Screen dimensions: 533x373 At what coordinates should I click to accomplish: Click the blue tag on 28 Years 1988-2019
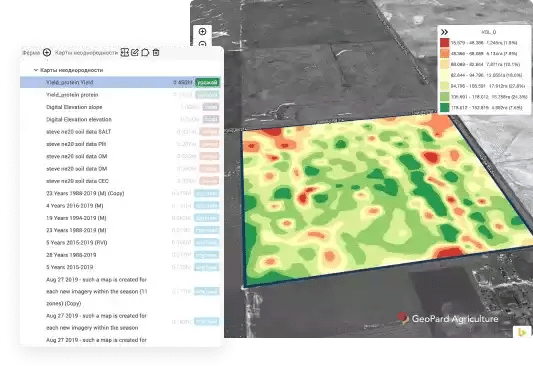tap(207, 255)
